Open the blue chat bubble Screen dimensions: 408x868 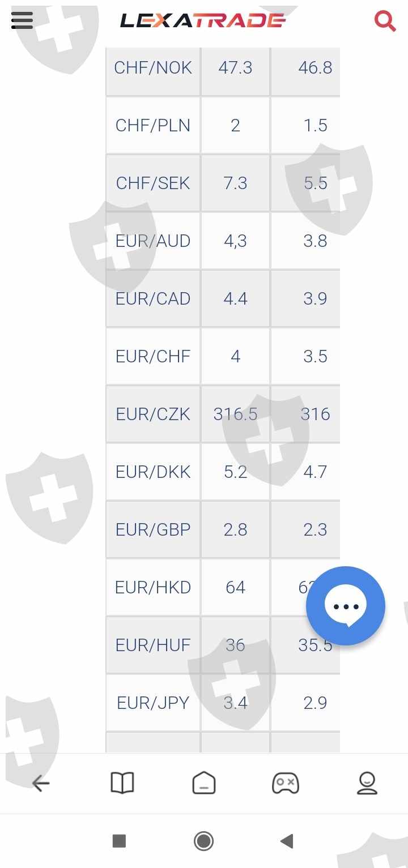click(345, 606)
